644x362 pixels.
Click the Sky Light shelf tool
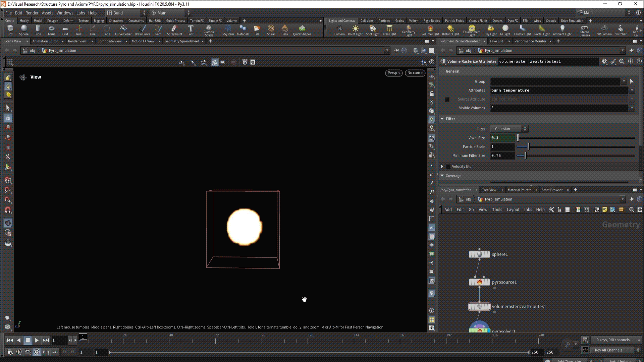coord(490,30)
